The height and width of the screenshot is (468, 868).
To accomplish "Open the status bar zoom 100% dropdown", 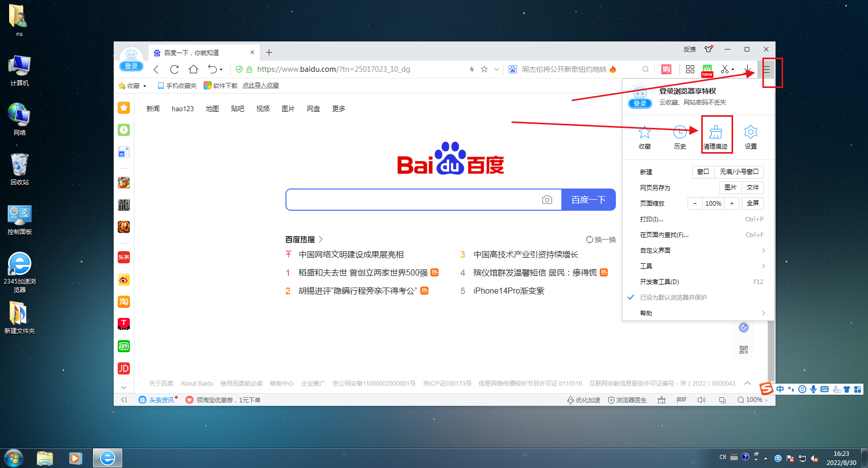I will 753,400.
